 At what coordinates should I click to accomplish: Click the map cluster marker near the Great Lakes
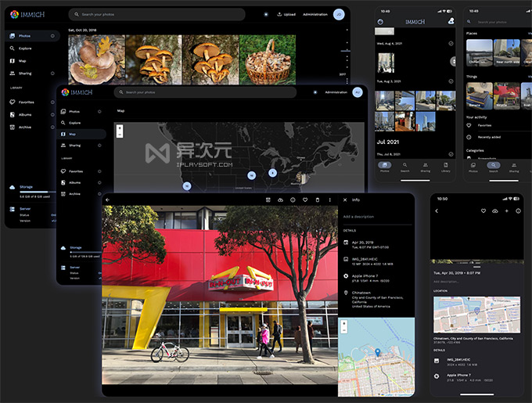coord(273,173)
